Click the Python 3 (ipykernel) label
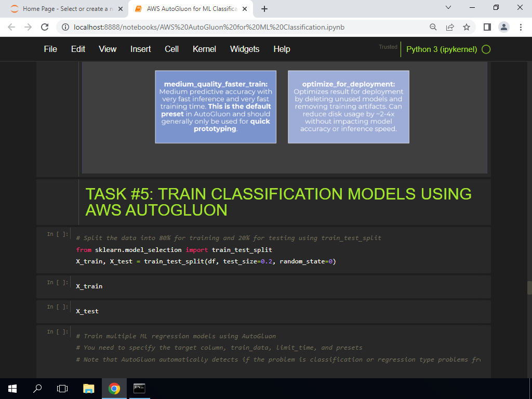This screenshot has width=532, height=399. 442,49
